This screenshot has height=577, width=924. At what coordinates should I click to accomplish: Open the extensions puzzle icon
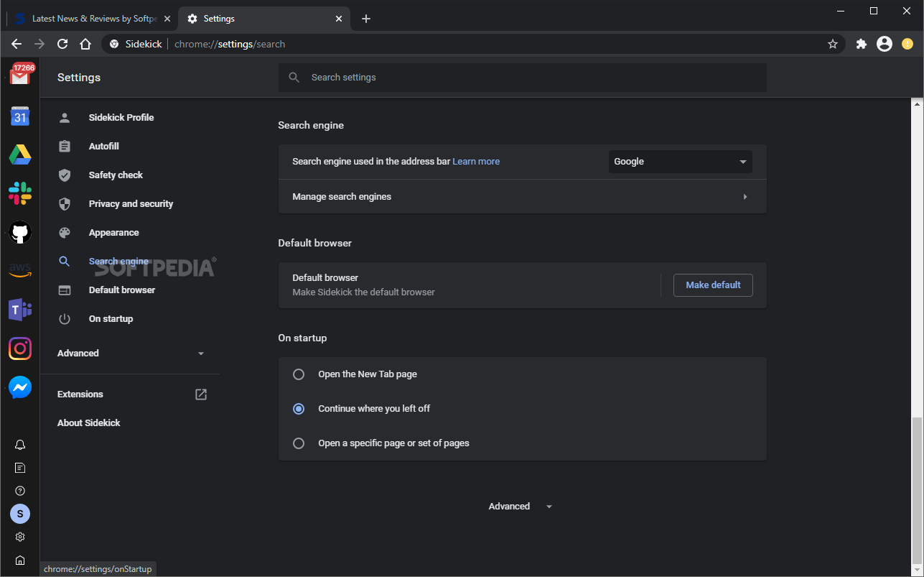coord(862,44)
